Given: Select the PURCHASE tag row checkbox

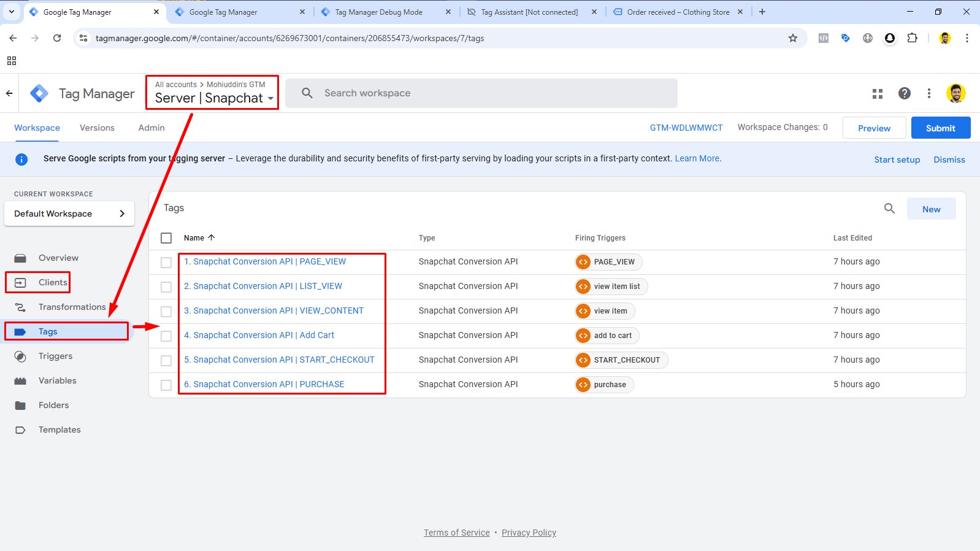Looking at the screenshot, I should (166, 385).
